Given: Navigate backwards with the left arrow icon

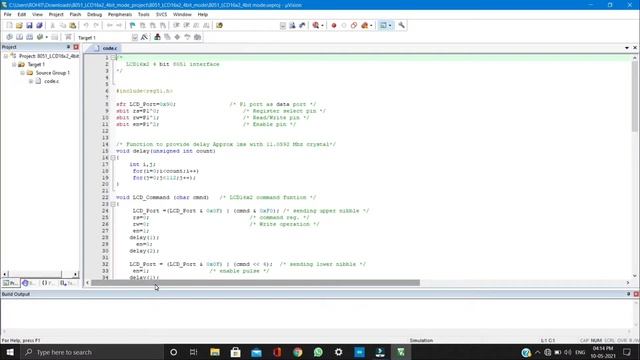Looking at the screenshot, I should pyautogui.click(x=109, y=25).
